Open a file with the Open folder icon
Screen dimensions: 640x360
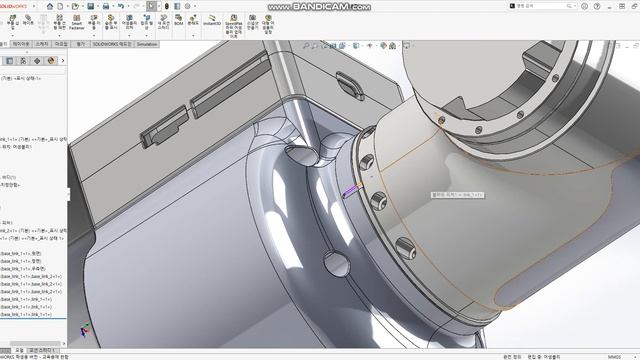coord(75,6)
